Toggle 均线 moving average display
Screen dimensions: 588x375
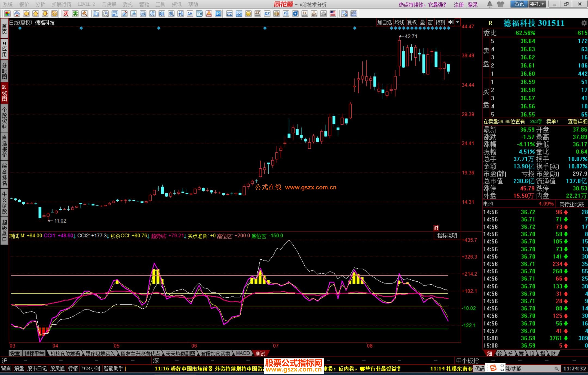click(x=399, y=22)
